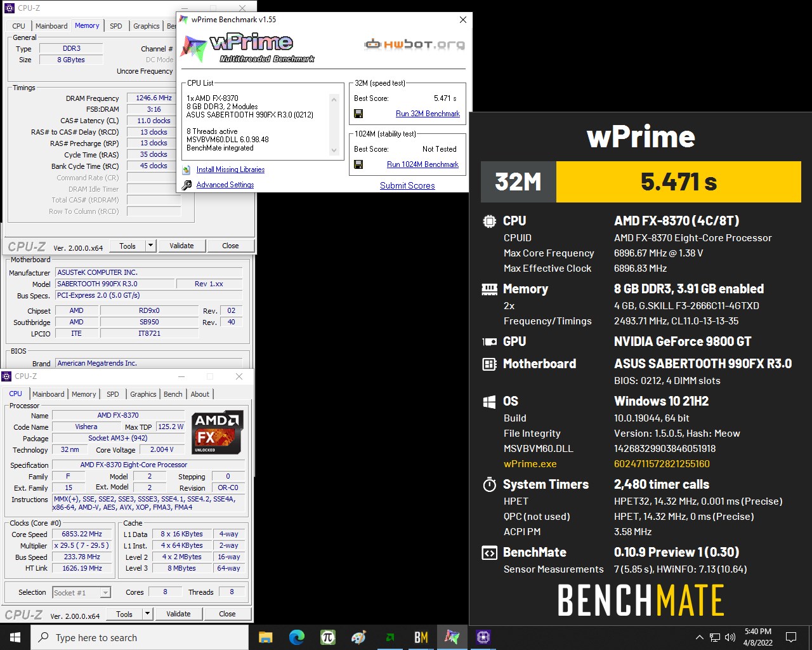Click the System Timers stopwatch icon in BenchMate
Screen dimensions: 812x650
[x=489, y=485]
